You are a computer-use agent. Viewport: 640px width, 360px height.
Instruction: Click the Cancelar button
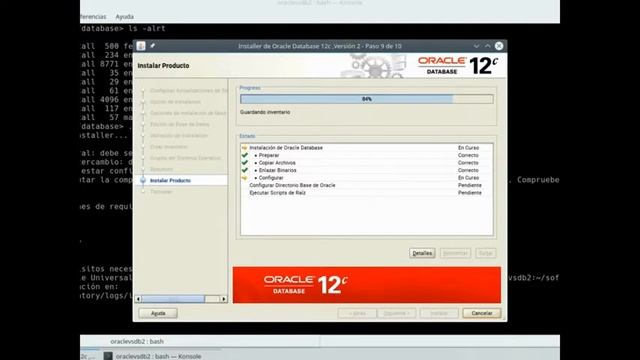[x=482, y=313]
